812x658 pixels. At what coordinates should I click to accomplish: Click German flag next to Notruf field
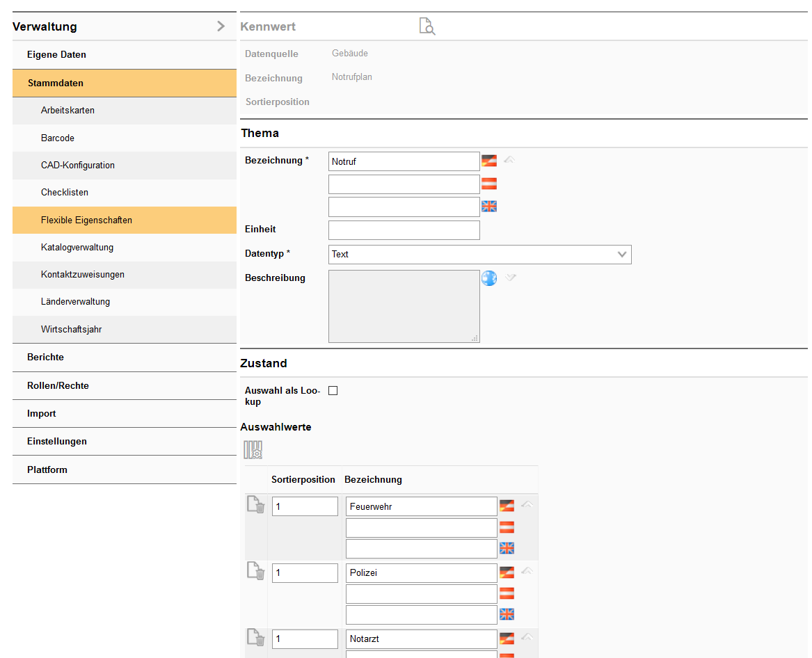(489, 161)
